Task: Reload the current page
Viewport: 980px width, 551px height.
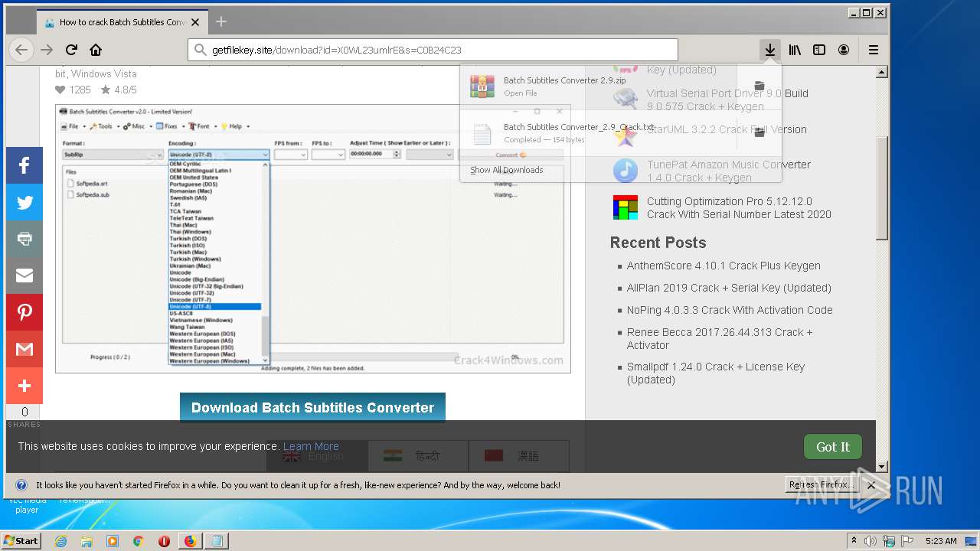Action: click(71, 50)
